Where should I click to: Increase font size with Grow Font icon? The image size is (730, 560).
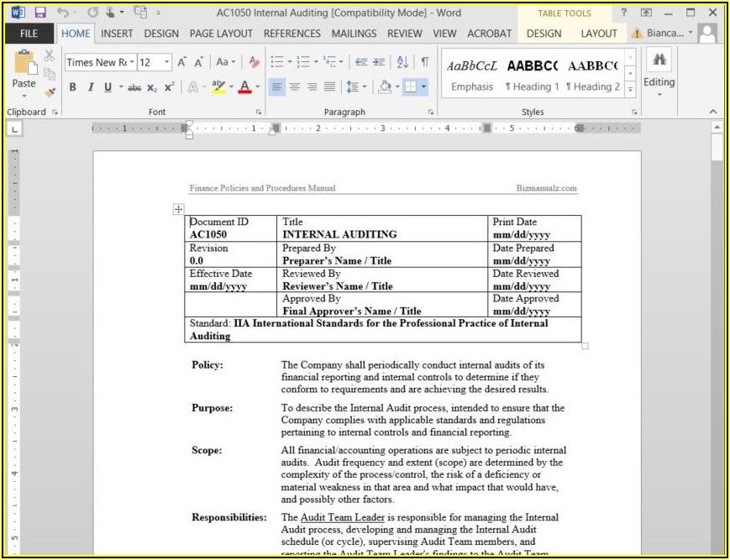pyautogui.click(x=182, y=62)
